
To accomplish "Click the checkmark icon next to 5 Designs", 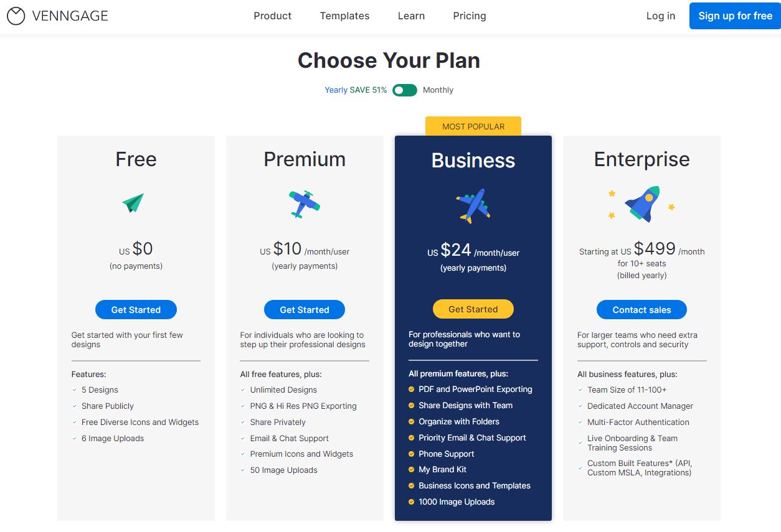I will [x=74, y=390].
